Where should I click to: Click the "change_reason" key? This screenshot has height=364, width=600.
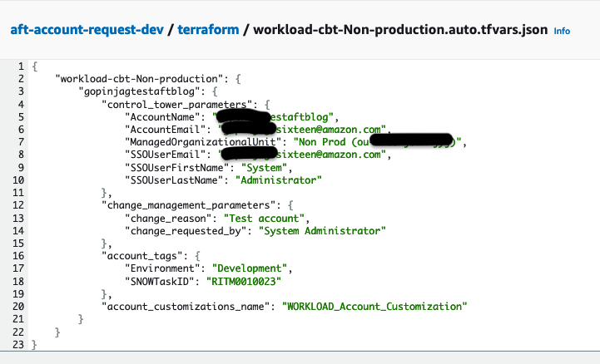[168, 219]
